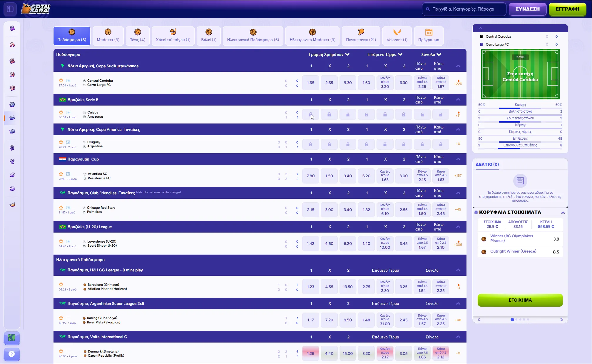Viewport: 592px width, 364px height.
Task: Go to next top bet with right arrow
Action: click(561, 319)
